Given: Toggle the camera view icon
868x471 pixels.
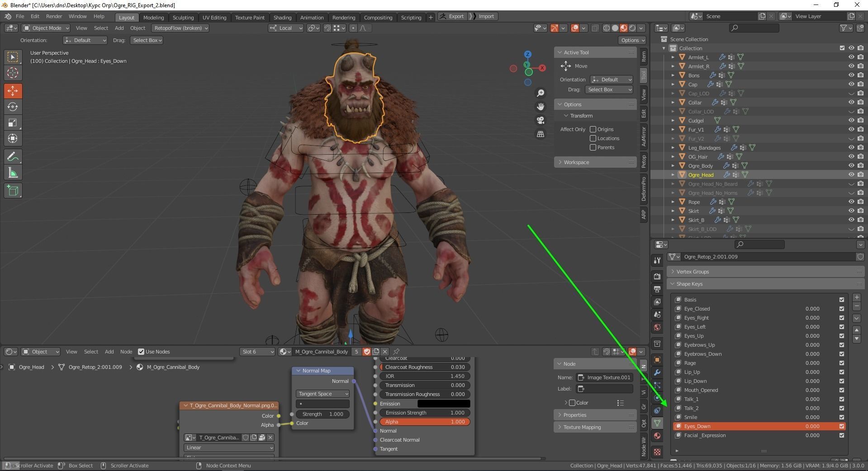Looking at the screenshot, I should click(541, 120).
